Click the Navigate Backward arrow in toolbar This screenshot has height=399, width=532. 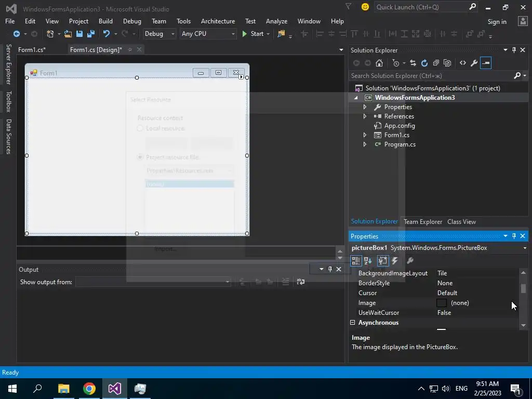coord(16,34)
